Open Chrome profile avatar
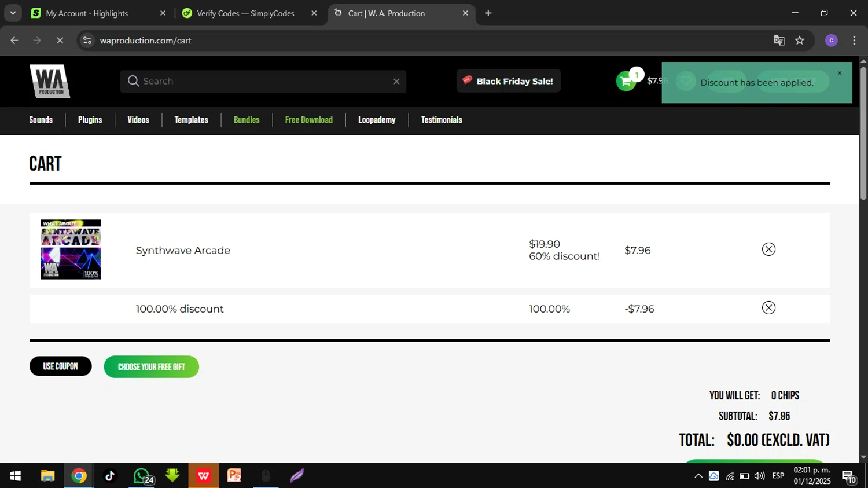Image resolution: width=868 pixels, height=488 pixels. pyautogui.click(x=832, y=41)
